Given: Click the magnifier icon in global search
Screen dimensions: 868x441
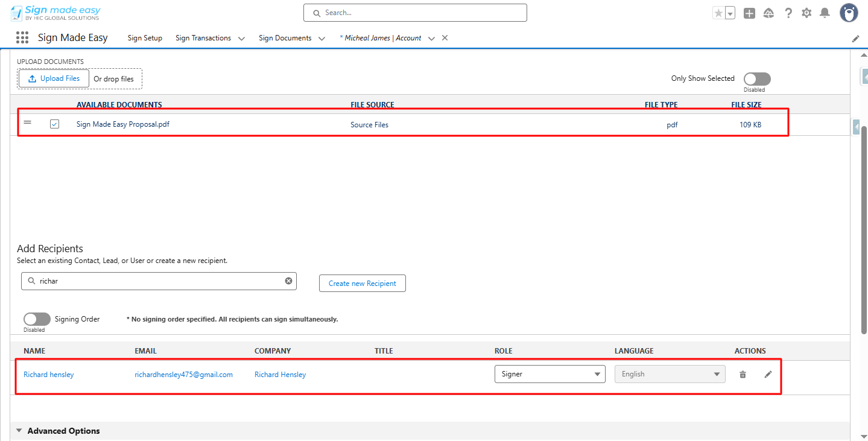Looking at the screenshot, I should (317, 13).
